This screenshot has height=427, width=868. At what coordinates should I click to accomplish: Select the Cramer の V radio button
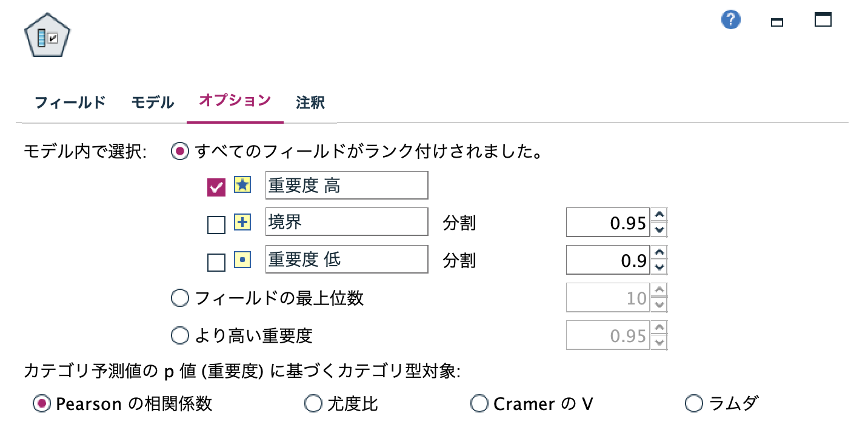coord(479,403)
